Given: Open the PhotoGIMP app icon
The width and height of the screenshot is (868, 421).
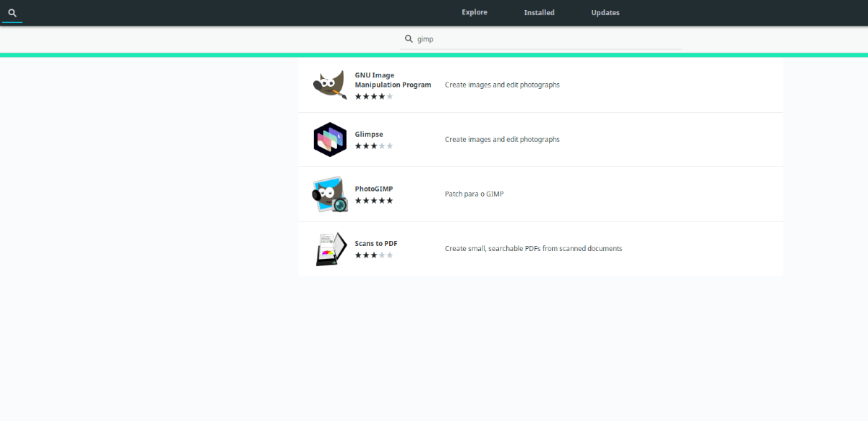Looking at the screenshot, I should [330, 194].
